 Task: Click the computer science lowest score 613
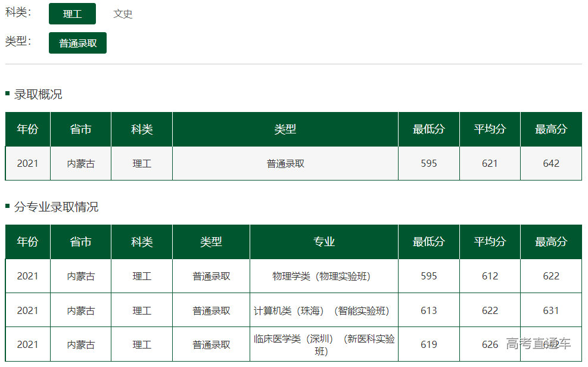click(x=428, y=310)
